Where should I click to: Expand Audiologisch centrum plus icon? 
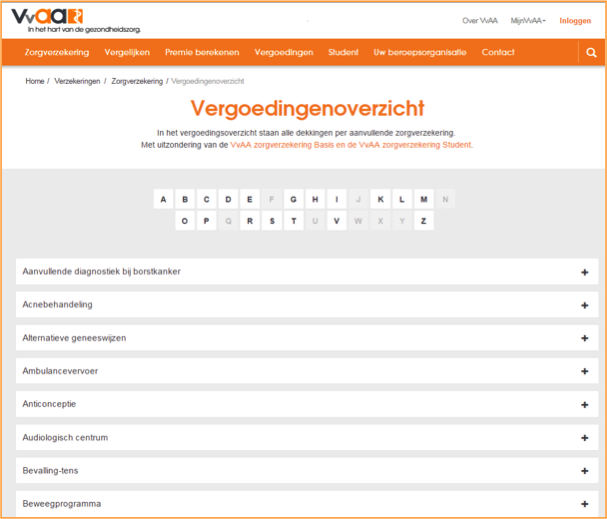[x=585, y=438]
